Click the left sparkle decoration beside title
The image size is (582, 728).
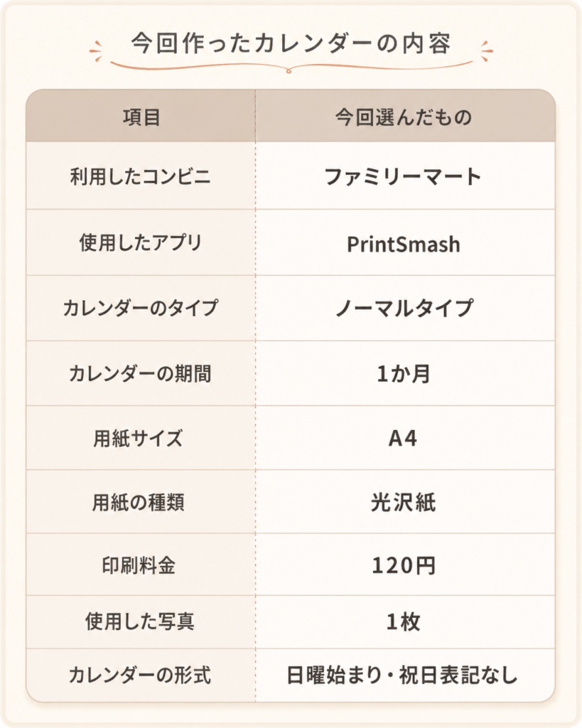click(x=96, y=51)
